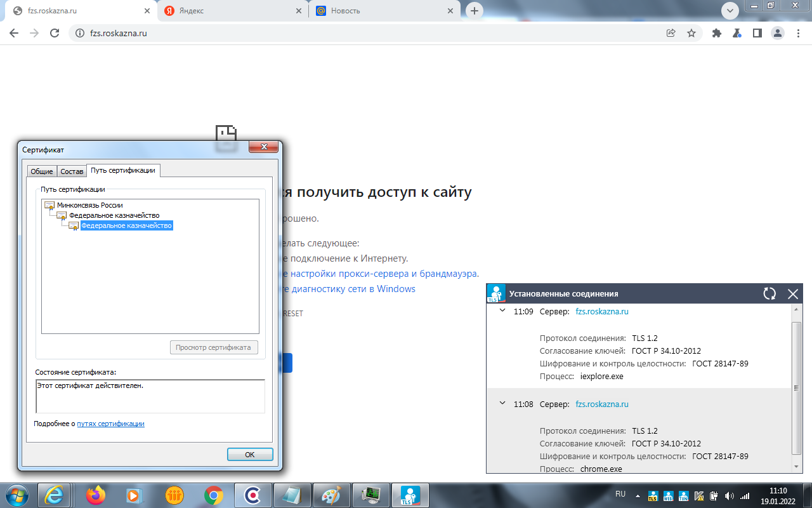This screenshot has width=812, height=508.
Task: Show hidden tray icons arrow
Action: (638, 496)
